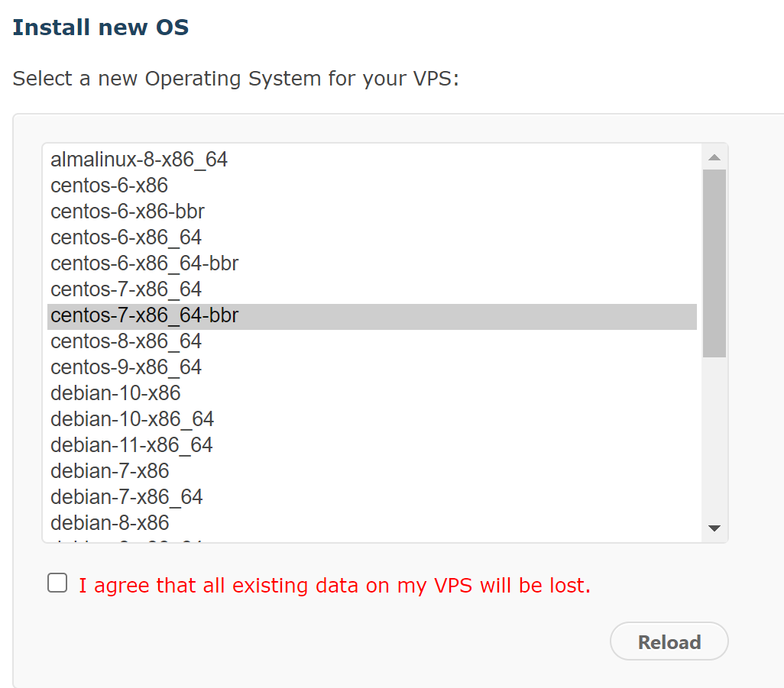Viewport: 784px width, 688px height.
Task: Select the centos-6-x86 option
Action: coord(109,186)
